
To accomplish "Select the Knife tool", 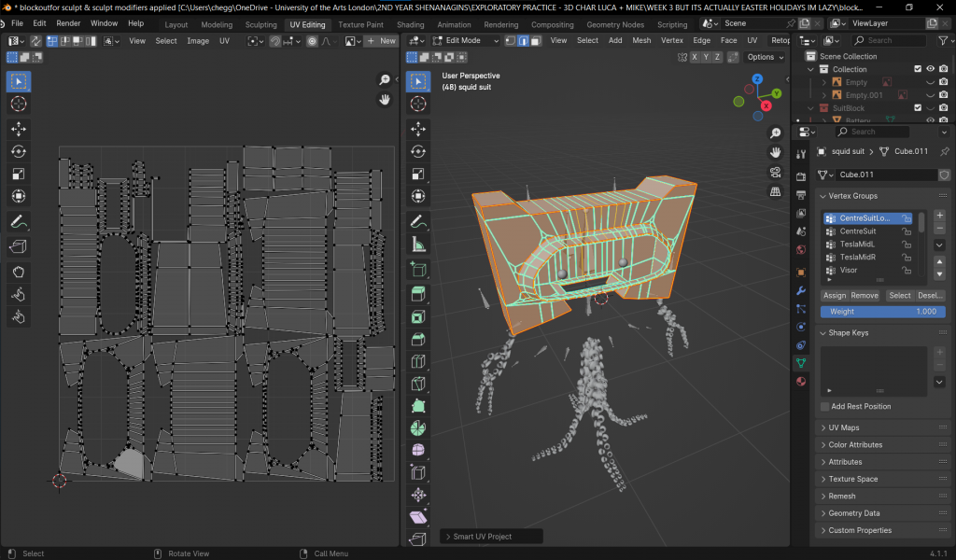I will coord(418,384).
